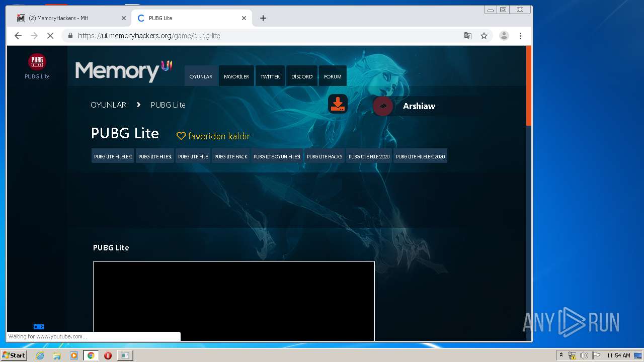
Task: Click PUBG LITE HİLELERİ 2020 tag
Action: [420, 156]
